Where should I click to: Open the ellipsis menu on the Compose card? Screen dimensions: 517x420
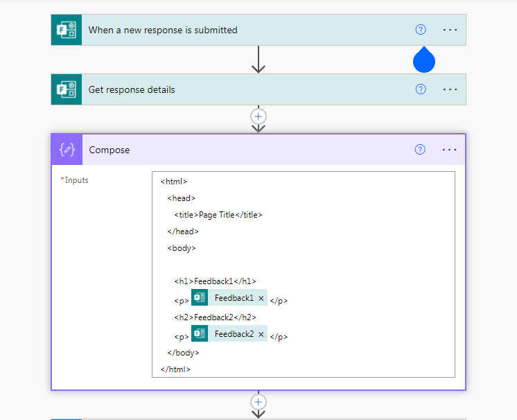(449, 150)
